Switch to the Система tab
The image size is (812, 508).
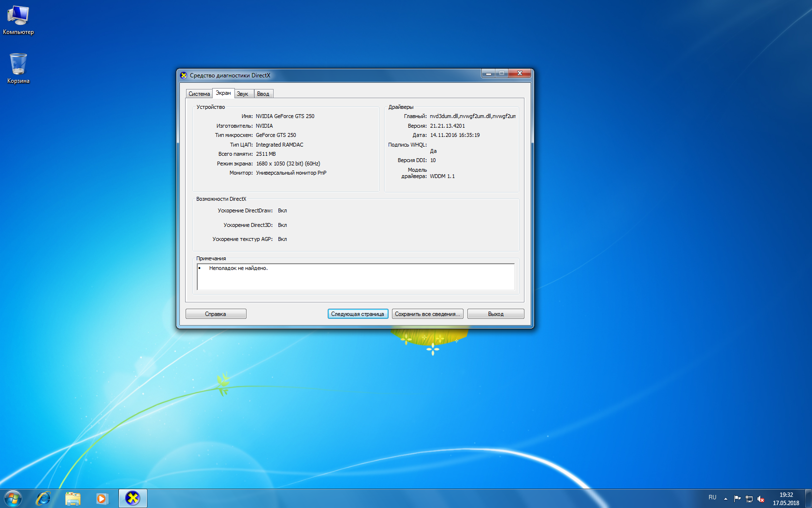pos(199,94)
